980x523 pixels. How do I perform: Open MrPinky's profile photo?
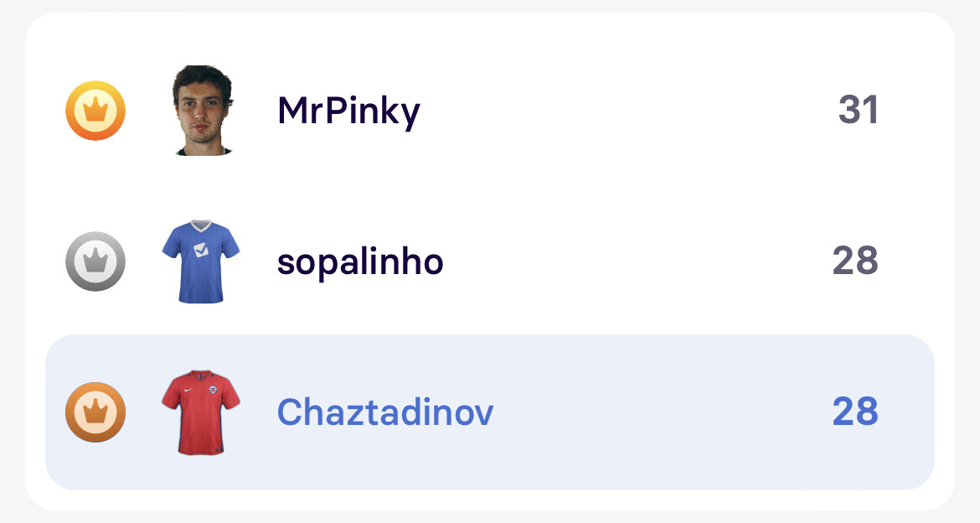pyautogui.click(x=202, y=111)
